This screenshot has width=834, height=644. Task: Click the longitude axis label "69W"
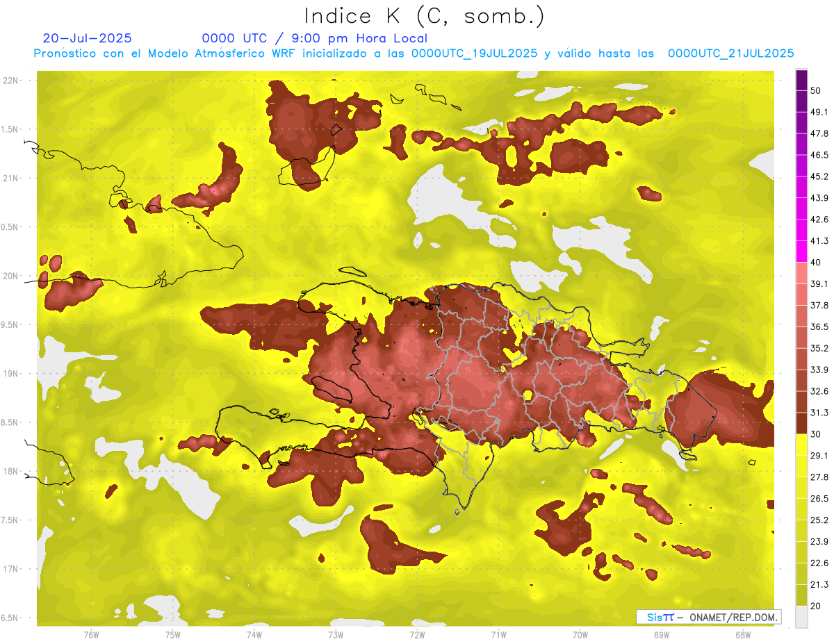661,635
